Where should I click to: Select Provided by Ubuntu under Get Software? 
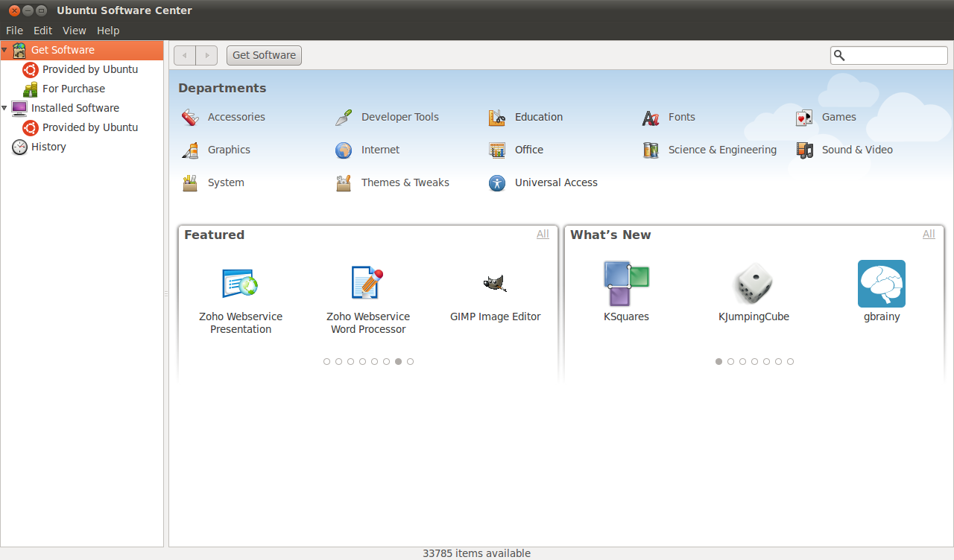coord(82,69)
